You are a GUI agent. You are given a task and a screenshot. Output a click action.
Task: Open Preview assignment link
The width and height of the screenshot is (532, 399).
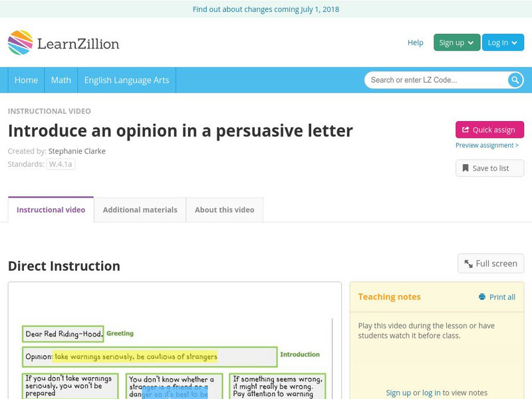coord(487,145)
